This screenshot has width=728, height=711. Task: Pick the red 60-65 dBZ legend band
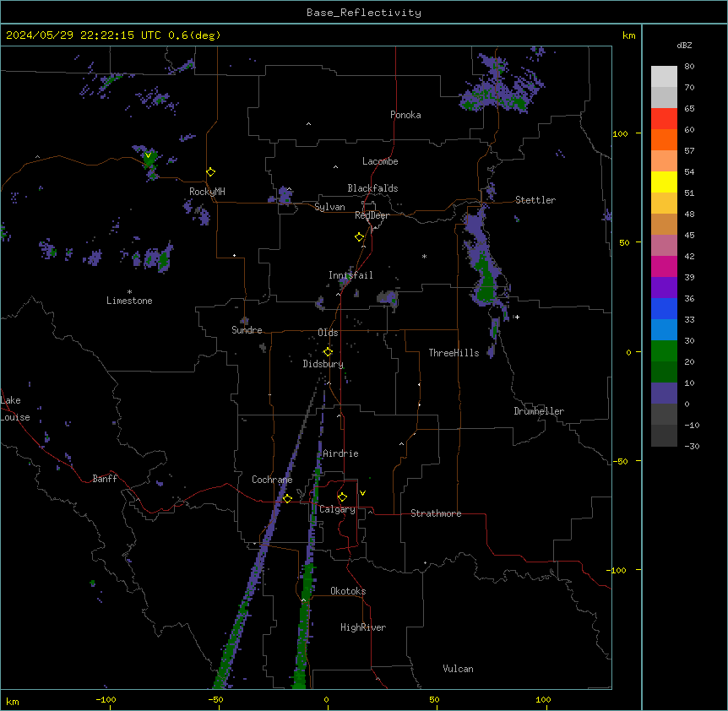tap(664, 119)
